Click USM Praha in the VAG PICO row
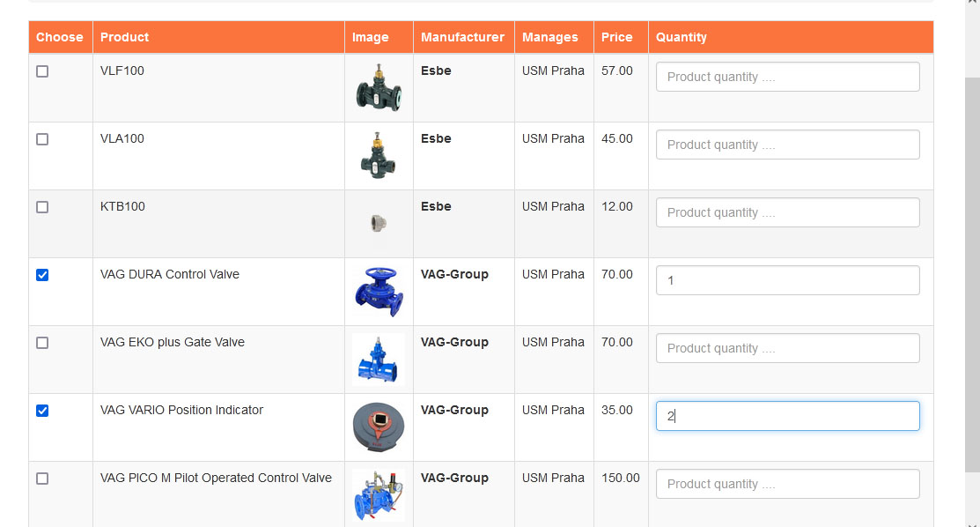980x527 pixels. 553,479
